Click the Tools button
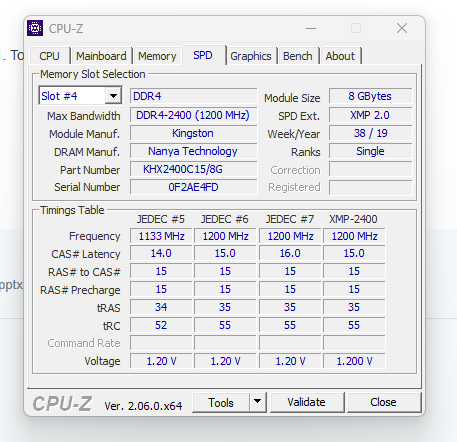Screen dimensions: 457x442 pos(221,402)
